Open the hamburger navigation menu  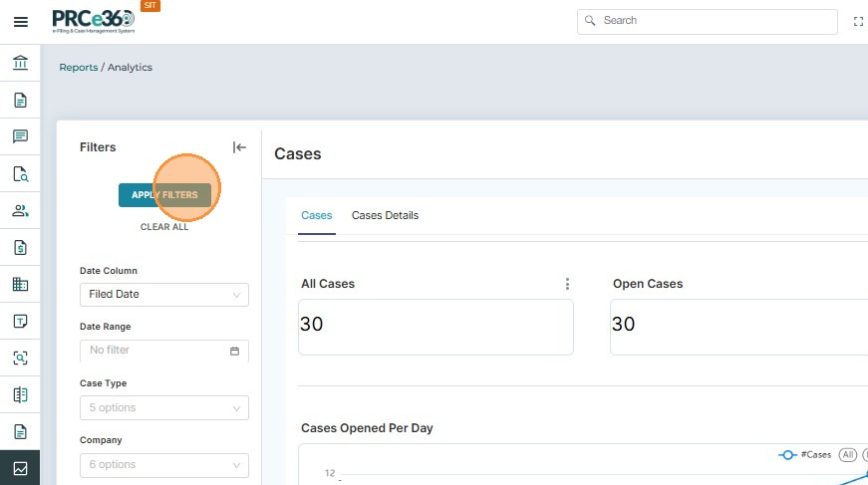(x=20, y=22)
